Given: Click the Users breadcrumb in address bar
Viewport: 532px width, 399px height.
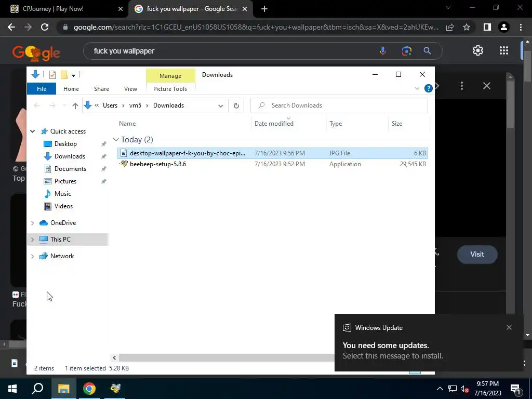Looking at the screenshot, I should [x=110, y=105].
